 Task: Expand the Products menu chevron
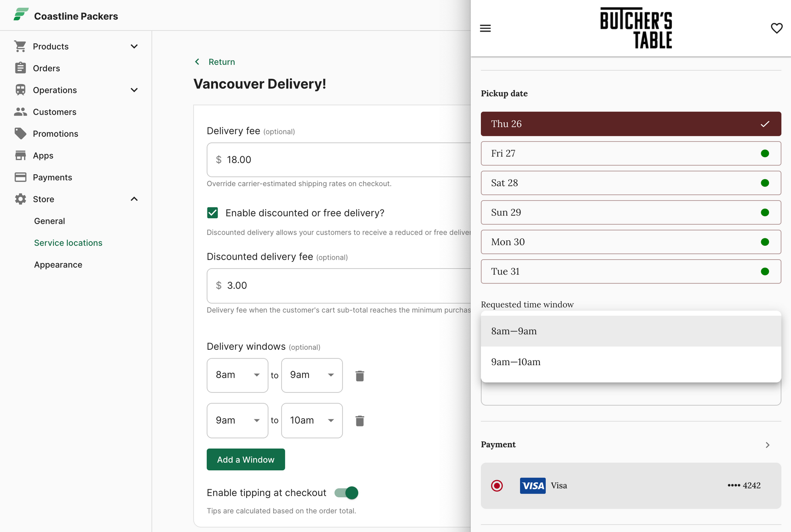[134, 46]
